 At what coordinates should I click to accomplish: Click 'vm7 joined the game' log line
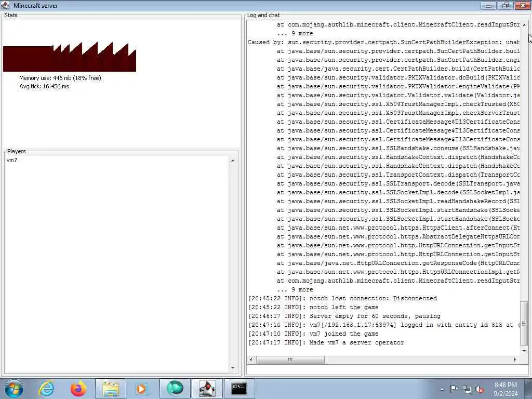click(313, 334)
